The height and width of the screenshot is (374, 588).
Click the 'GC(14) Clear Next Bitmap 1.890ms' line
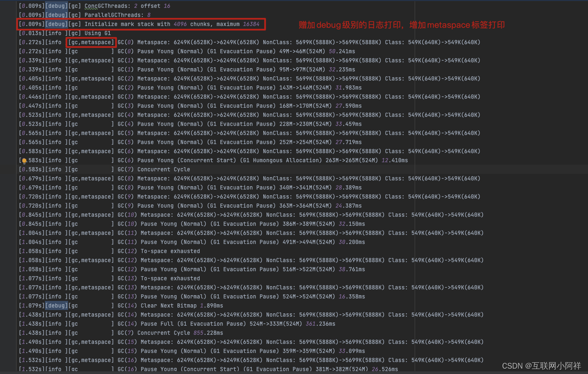coord(121,305)
